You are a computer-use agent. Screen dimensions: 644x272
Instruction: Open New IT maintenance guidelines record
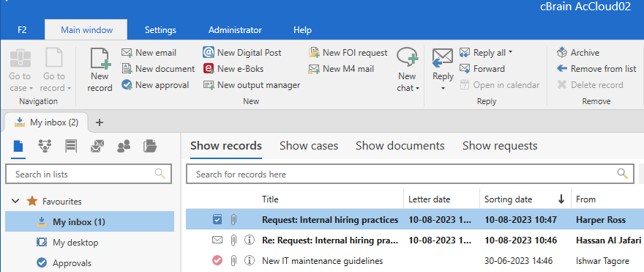pos(415,260)
